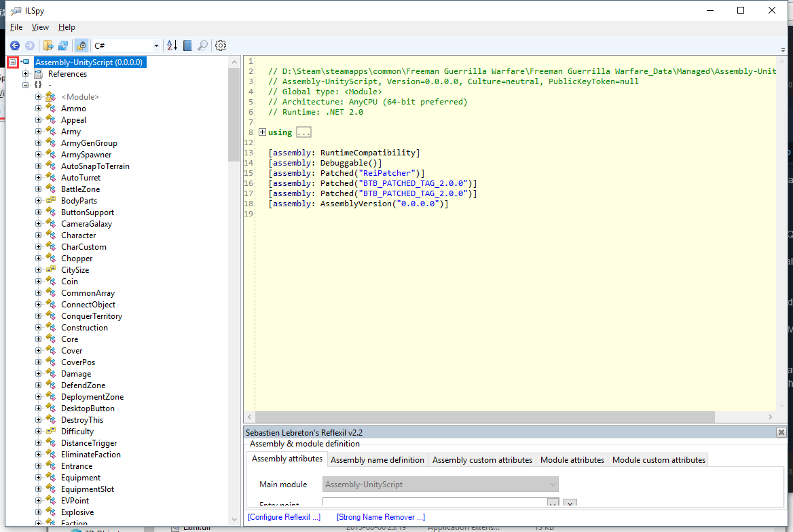
Task: Toggle show internal types lock icon
Action: pos(81,45)
